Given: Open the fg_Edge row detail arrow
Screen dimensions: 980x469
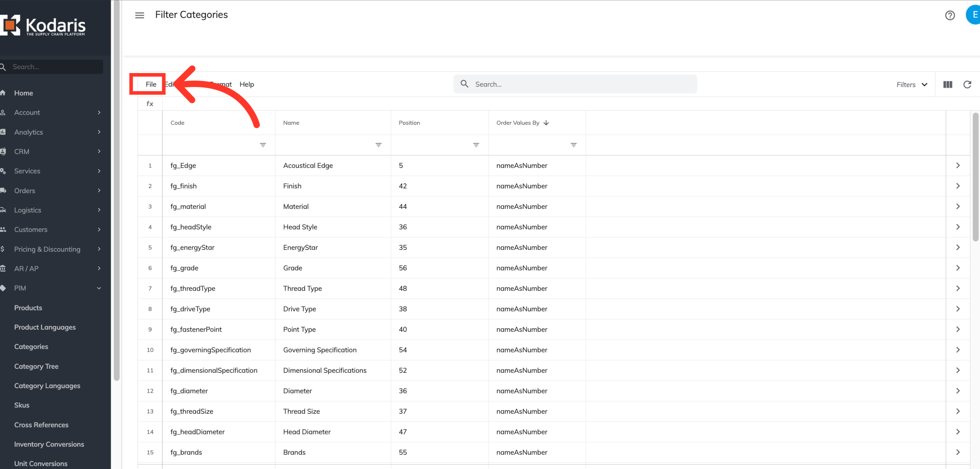Looking at the screenshot, I should 958,165.
